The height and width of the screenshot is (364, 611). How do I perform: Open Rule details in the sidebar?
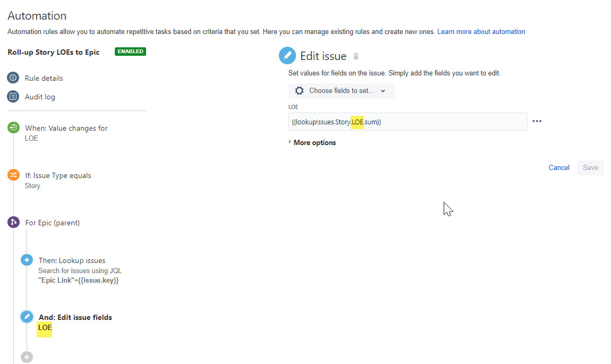[44, 78]
